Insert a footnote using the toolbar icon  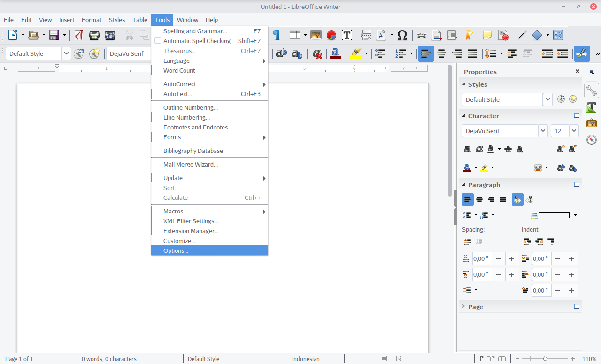click(437, 35)
